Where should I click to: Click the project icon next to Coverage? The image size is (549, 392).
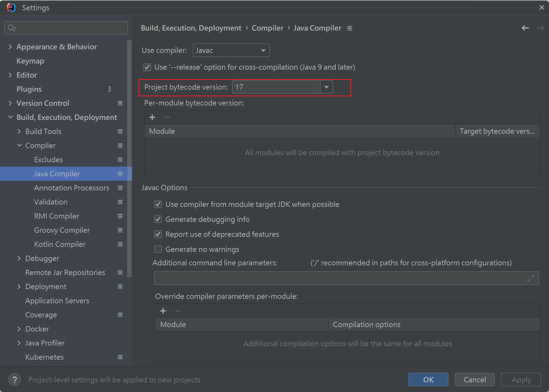coord(120,315)
